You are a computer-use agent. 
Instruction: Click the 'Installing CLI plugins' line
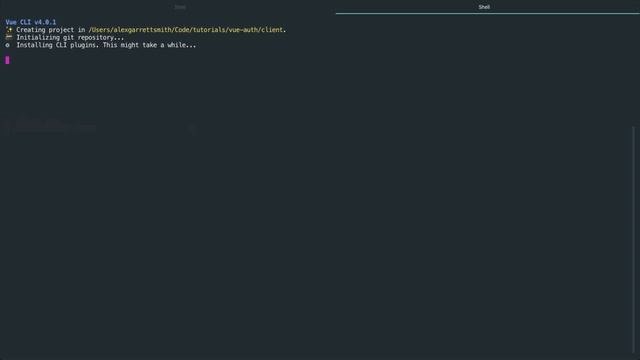[x=106, y=45]
